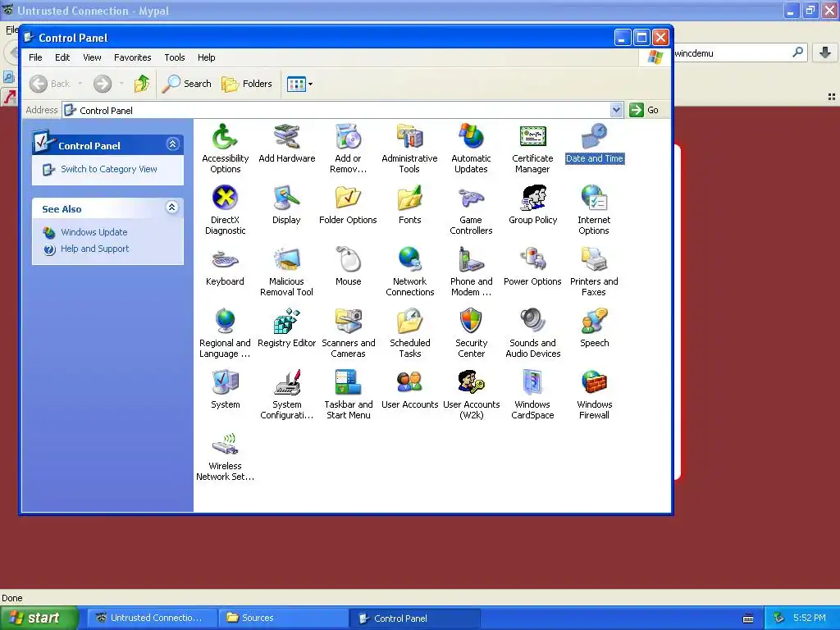Select the Fonts folder icon

(x=410, y=199)
